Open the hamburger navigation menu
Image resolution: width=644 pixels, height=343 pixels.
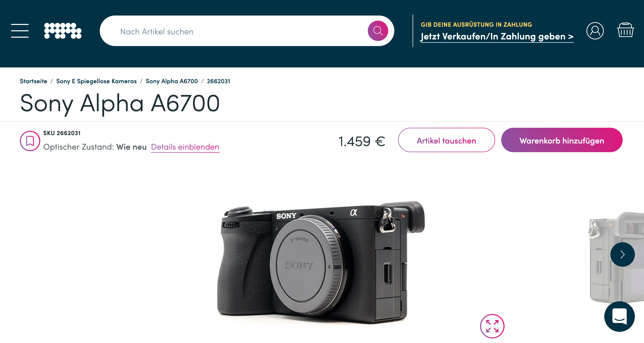20,31
